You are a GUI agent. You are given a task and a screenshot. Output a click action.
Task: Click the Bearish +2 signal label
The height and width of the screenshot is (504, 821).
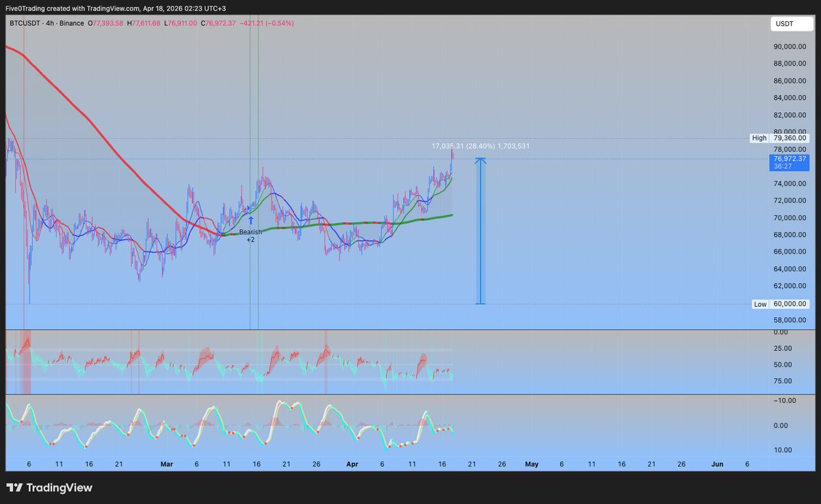[250, 236]
